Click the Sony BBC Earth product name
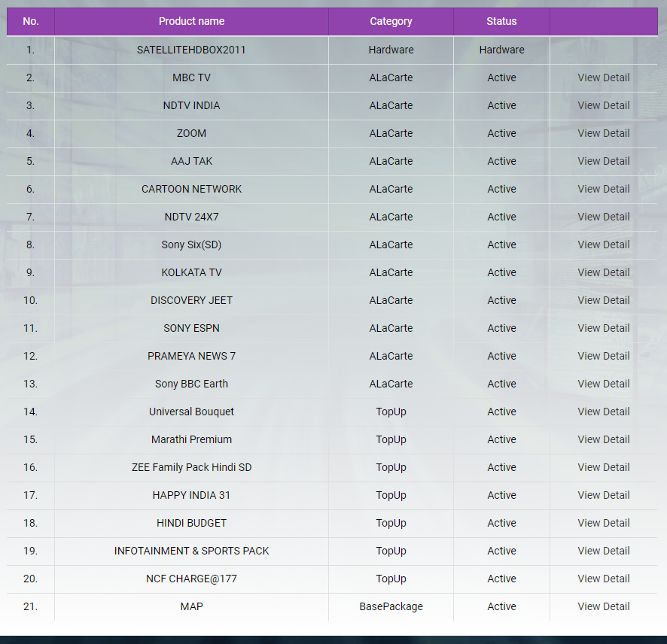 [x=191, y=384]
